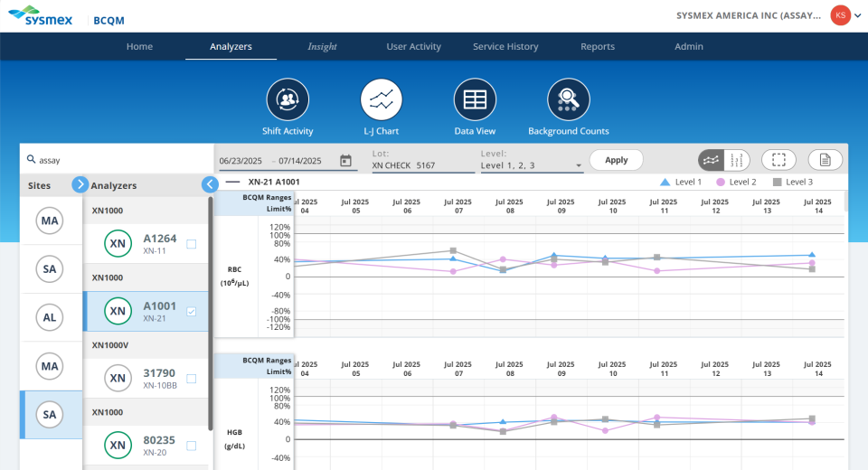Check the A1264 analyzer checkbox
This screenshot has width=868, height=470.
tap(192, 244)
